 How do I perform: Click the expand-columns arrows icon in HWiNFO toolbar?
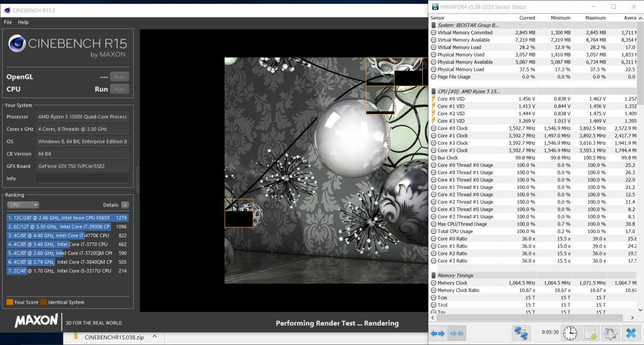click(438, 333)
